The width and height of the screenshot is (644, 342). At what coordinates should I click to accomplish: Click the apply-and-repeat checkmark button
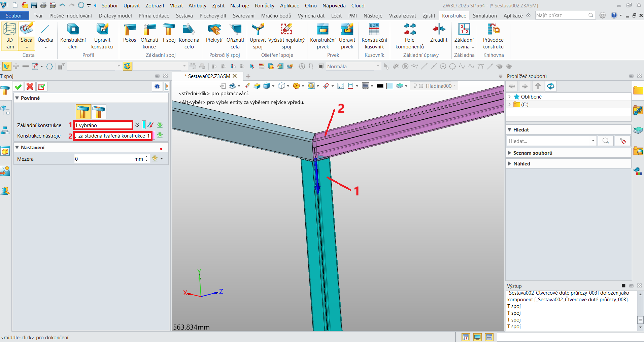[x=42, y=87]
